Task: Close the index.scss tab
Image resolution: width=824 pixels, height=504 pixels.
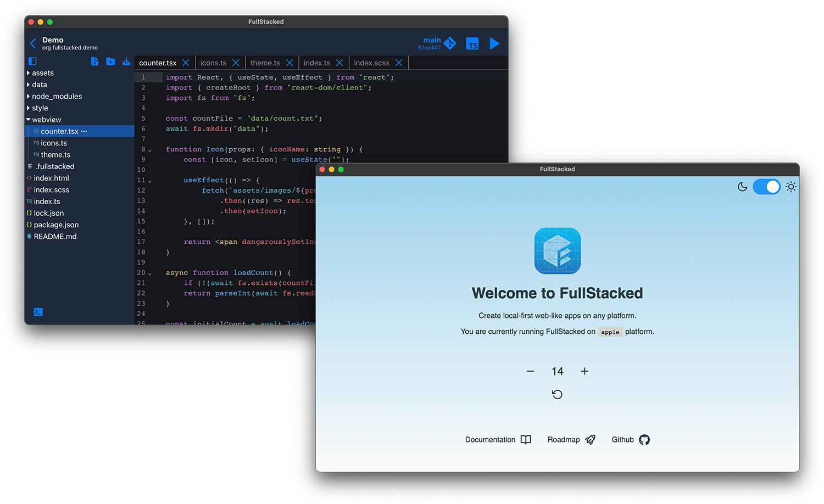Action: (x=399, y=63)
